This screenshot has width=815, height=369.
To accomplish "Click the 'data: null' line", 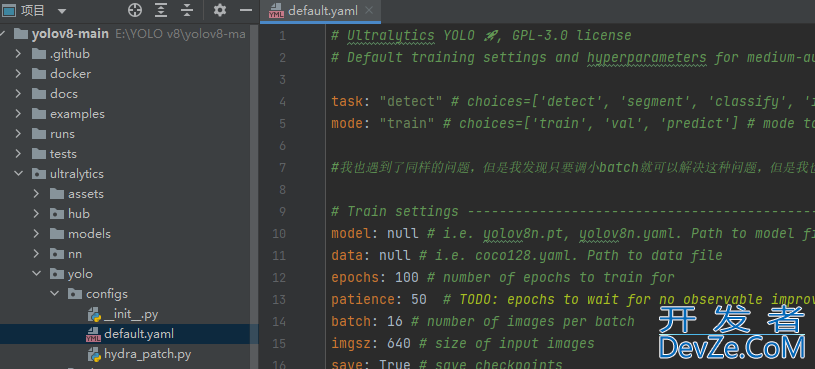I will point(527,255).
